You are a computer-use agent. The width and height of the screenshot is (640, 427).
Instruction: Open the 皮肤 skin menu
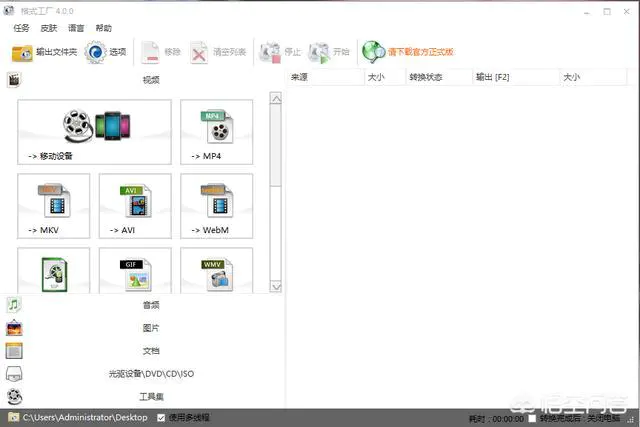pyautogui.click(x=49, y=28)
